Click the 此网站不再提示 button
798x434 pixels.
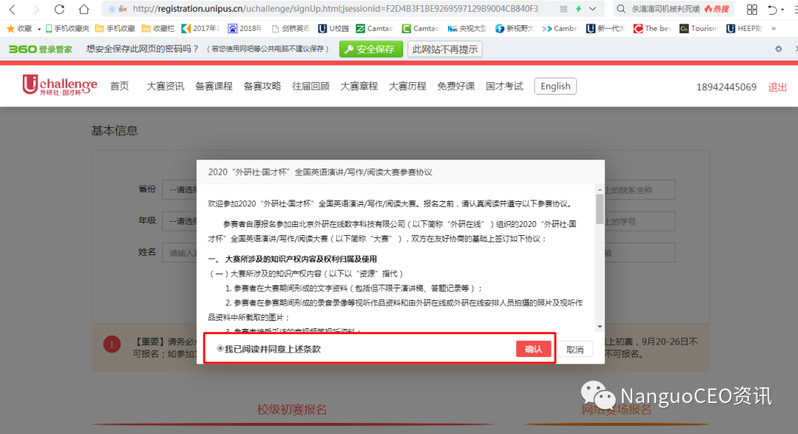tap(445, 49)
